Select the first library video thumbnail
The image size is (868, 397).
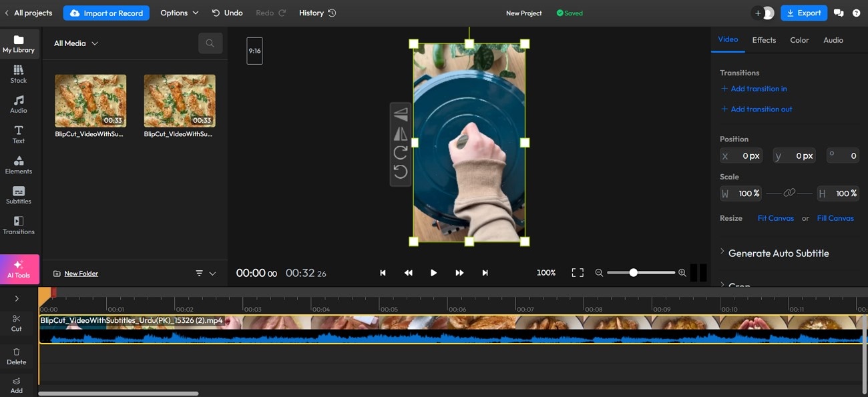(90, 101)
